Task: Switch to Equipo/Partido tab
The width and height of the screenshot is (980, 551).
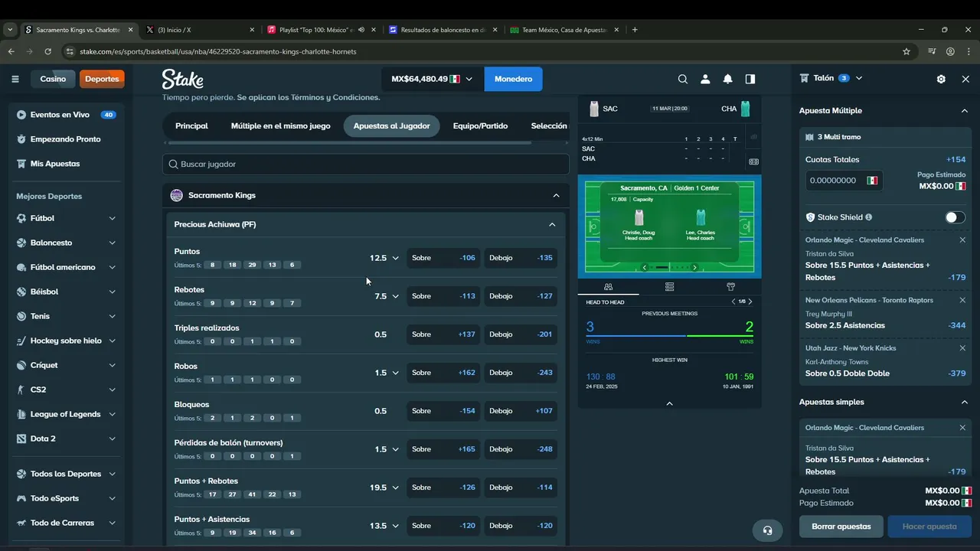Action: 480,126
